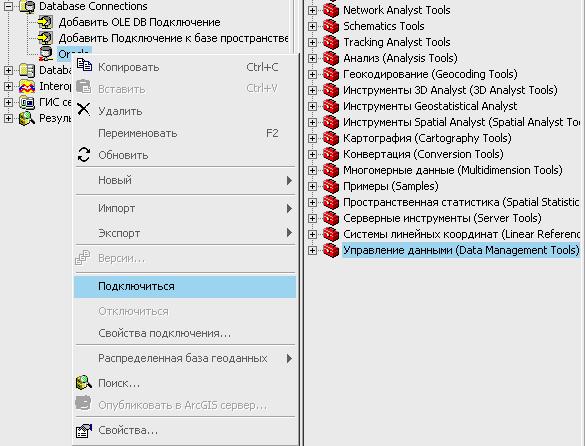Click the Свойства properties icon at menu bottom
The height and width of the screenshot is (446, 585).
[84, 431]
